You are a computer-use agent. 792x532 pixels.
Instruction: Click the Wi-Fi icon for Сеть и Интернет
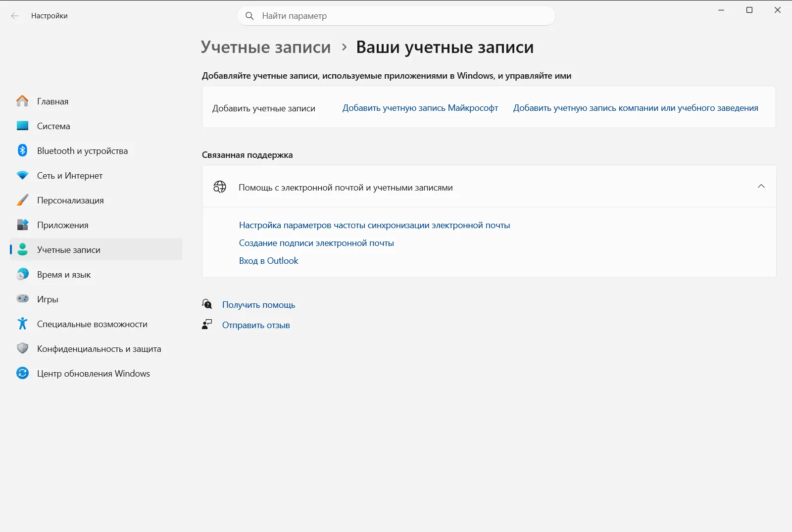coord(22,175)
